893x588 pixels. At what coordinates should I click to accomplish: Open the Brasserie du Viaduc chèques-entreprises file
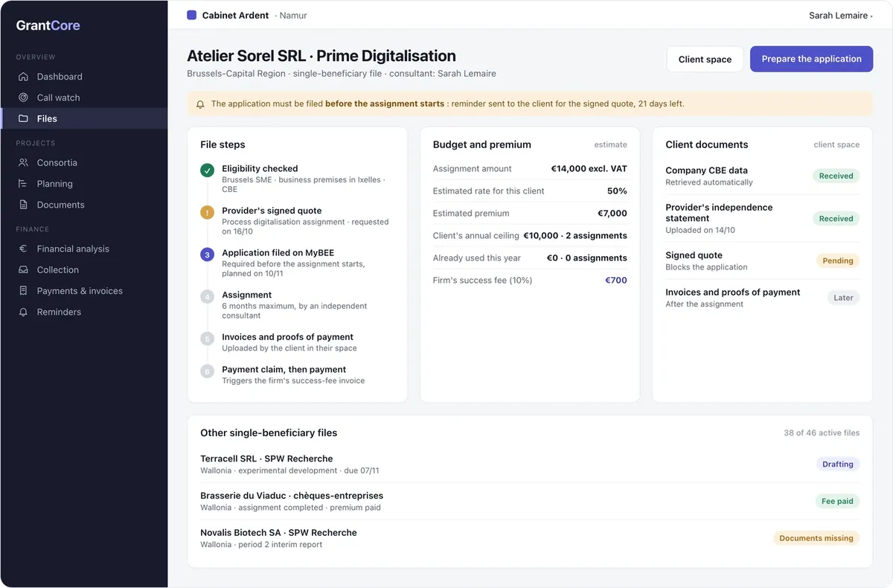[x=530, y=501]
